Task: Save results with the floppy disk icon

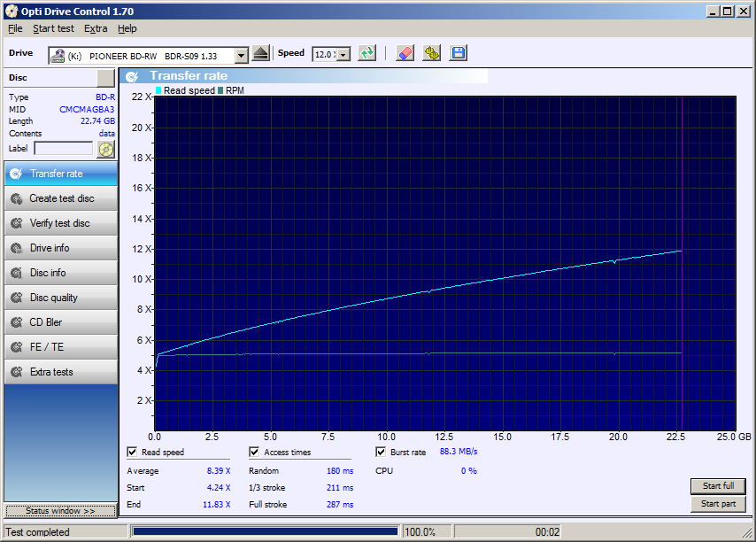Action: 458,53
